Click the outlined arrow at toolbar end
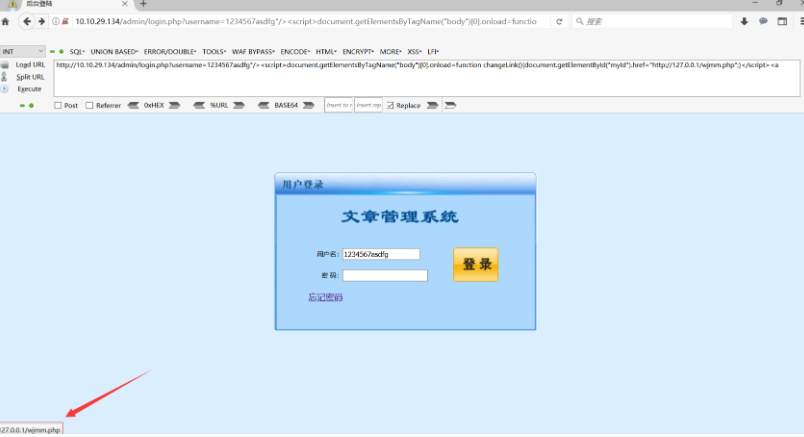 pyautogui.click(x=450, y=105)
